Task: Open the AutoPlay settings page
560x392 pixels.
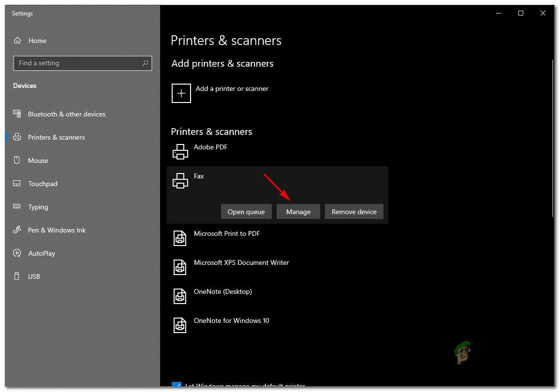Action: click(x=42, y=253)
